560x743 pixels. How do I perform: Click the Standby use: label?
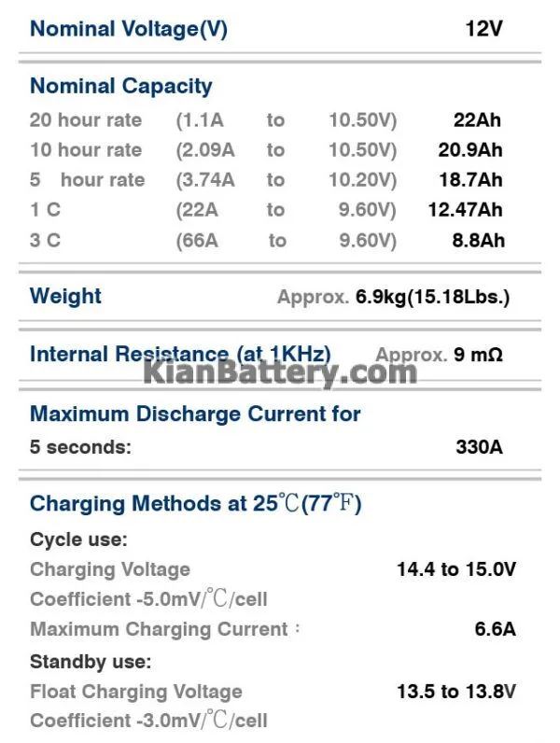91,662
